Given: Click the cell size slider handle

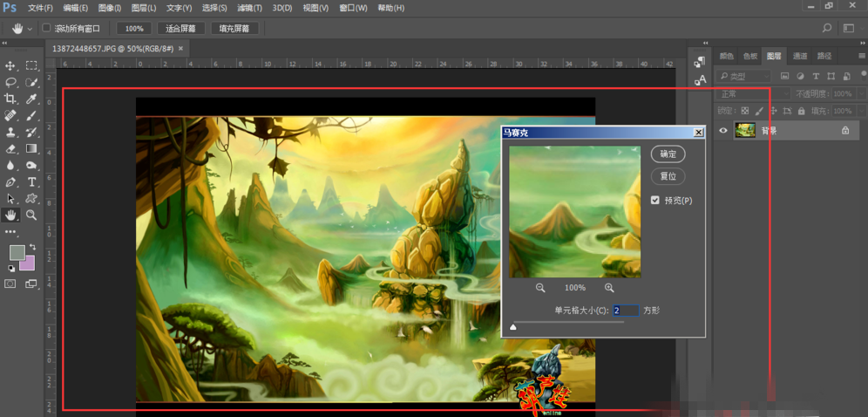Looking at the screenshot, I should [x=512, y=327].
